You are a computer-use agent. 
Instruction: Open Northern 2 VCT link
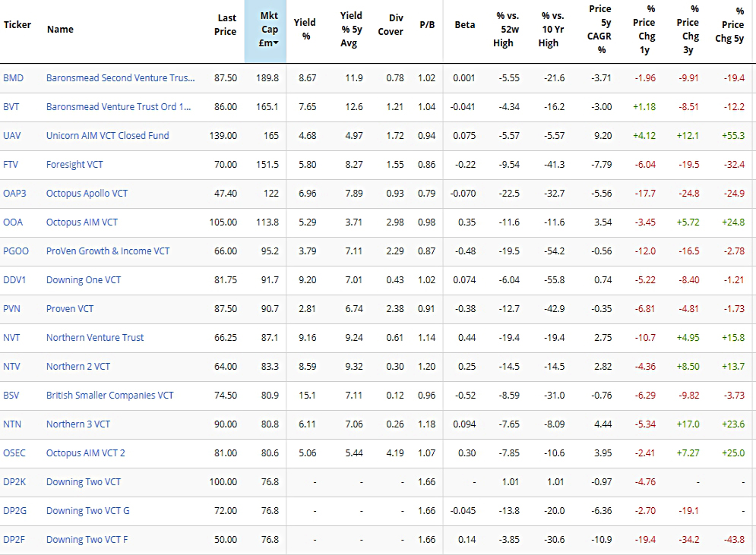click(78, 367)
